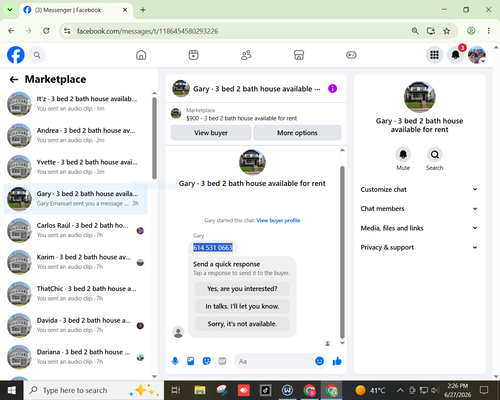The image size is (500, 400).
Task: Open the ThatChic conversation
Action: point(76,294)
